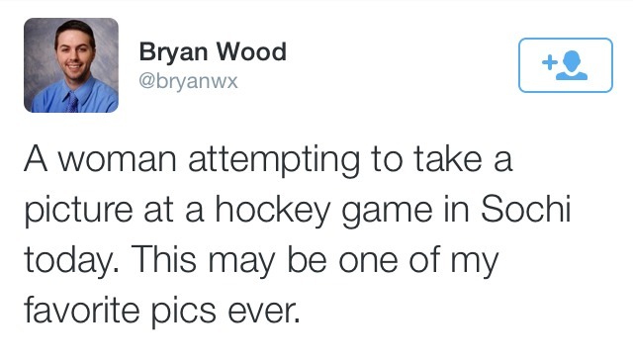
Task: Click the surname Wood in header
Action: (x=251, y=51)
